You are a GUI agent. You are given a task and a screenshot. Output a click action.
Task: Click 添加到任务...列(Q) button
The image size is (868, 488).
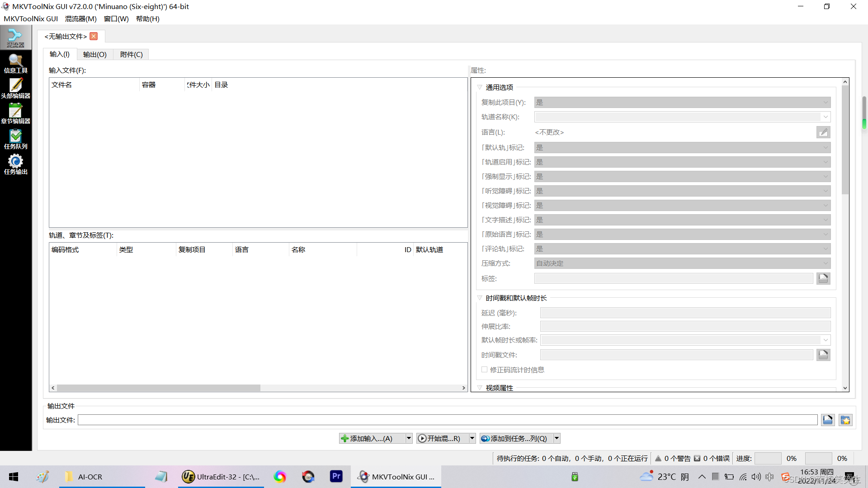point(516,438)
